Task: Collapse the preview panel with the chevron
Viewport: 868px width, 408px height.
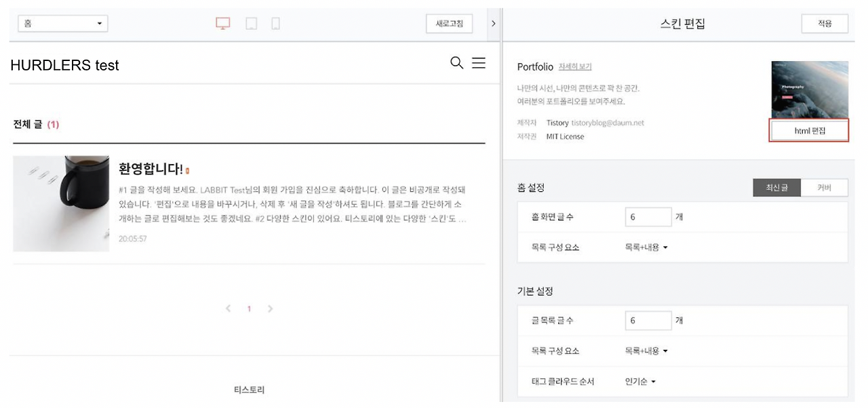Action: click(494, 23)
